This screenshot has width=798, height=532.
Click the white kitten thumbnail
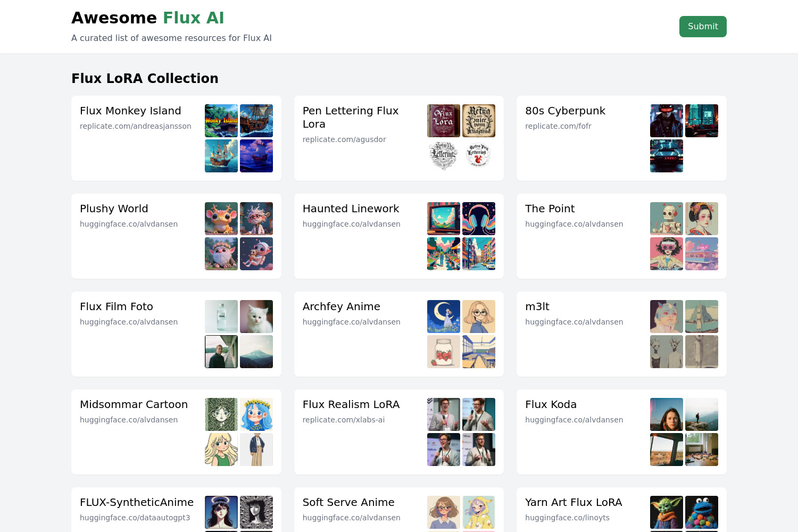[x=256, y=317]
